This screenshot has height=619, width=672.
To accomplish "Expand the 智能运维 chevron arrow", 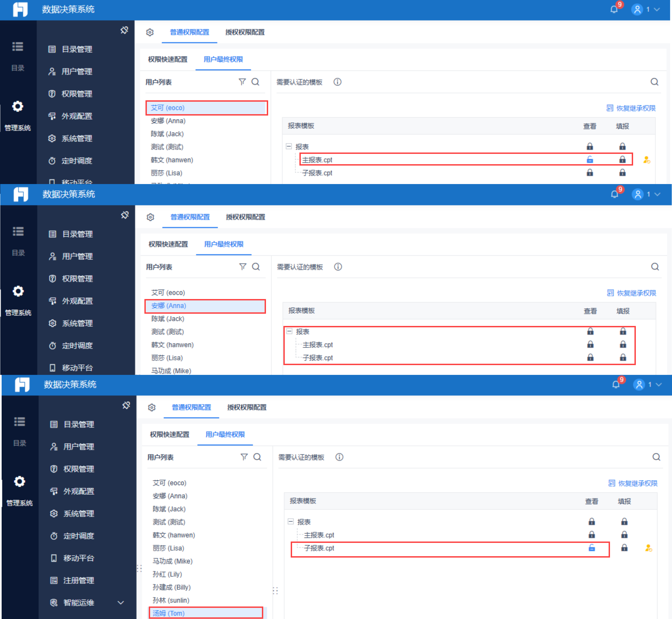I will 121,603.
